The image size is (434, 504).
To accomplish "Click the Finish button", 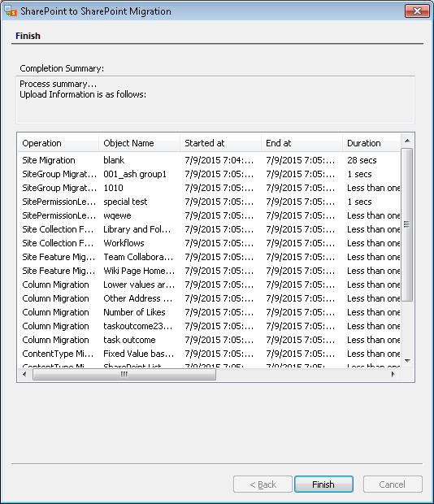I will 323,484.
